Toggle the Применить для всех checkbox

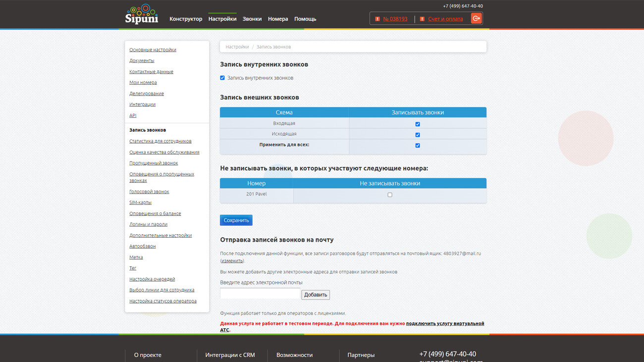[x=418, y=146]
